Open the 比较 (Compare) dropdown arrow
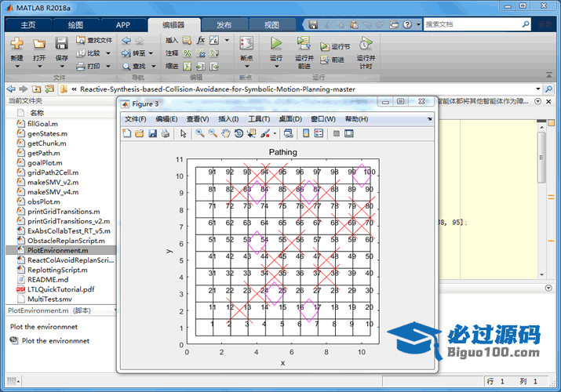Image resolution: width=561 pixels, height=392 pixels. click(108, 53)
